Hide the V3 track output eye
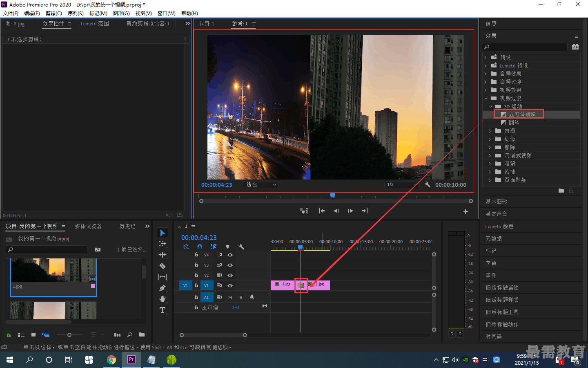 230,265
